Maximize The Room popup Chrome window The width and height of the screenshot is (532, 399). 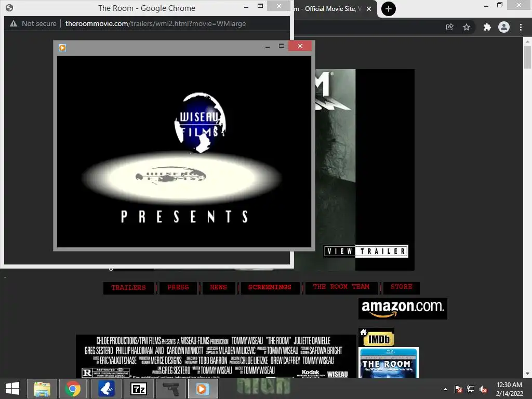(260, 6)
